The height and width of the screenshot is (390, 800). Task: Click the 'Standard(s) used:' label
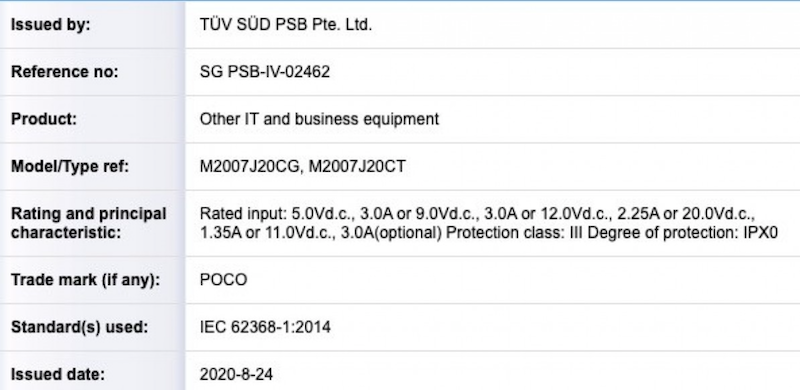click(x=79, y=327)
